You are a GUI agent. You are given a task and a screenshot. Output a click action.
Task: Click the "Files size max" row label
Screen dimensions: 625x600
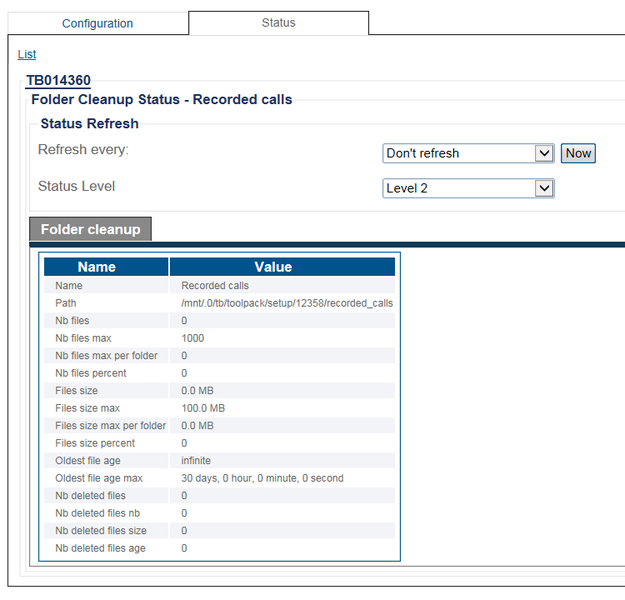(88, 408)
